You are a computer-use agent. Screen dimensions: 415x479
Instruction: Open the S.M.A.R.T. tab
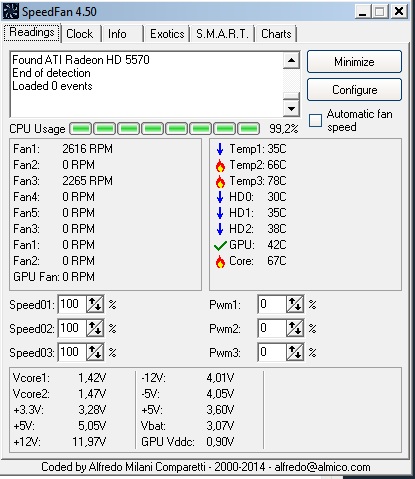(222, 34)
